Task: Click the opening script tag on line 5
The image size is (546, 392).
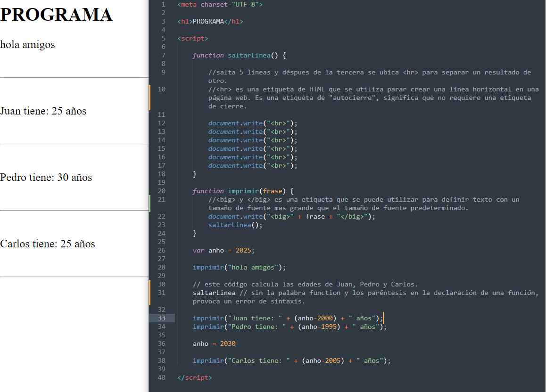Action: point(192,38)
